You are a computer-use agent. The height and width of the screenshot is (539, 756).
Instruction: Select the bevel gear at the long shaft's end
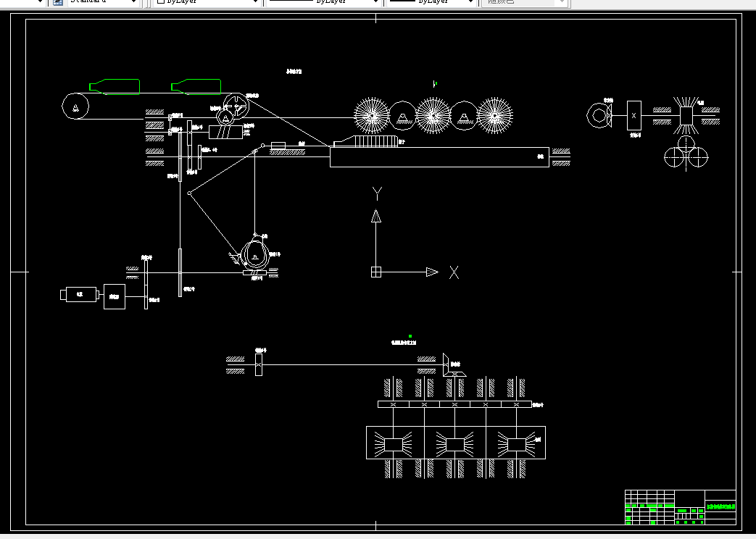point(454,365)
